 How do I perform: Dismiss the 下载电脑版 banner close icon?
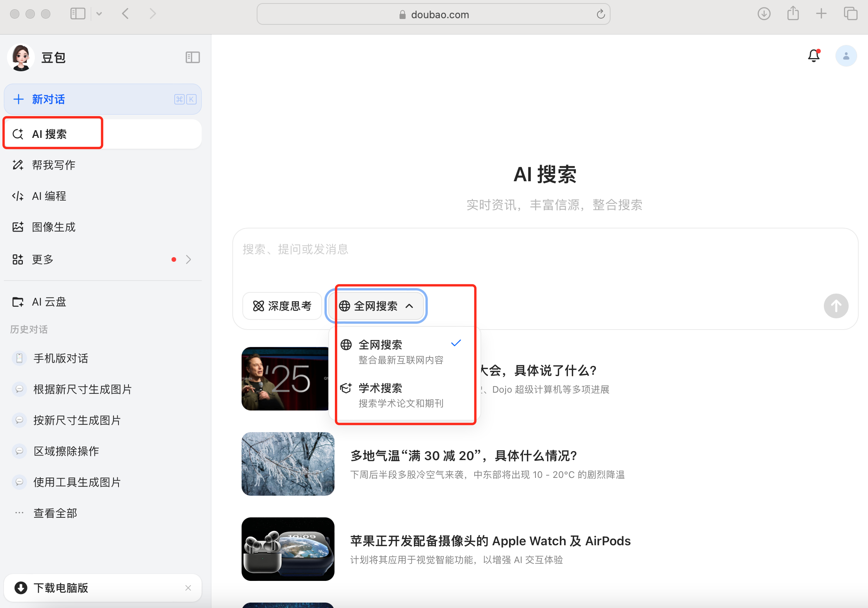pyautogui.click(x=188, y=588)
